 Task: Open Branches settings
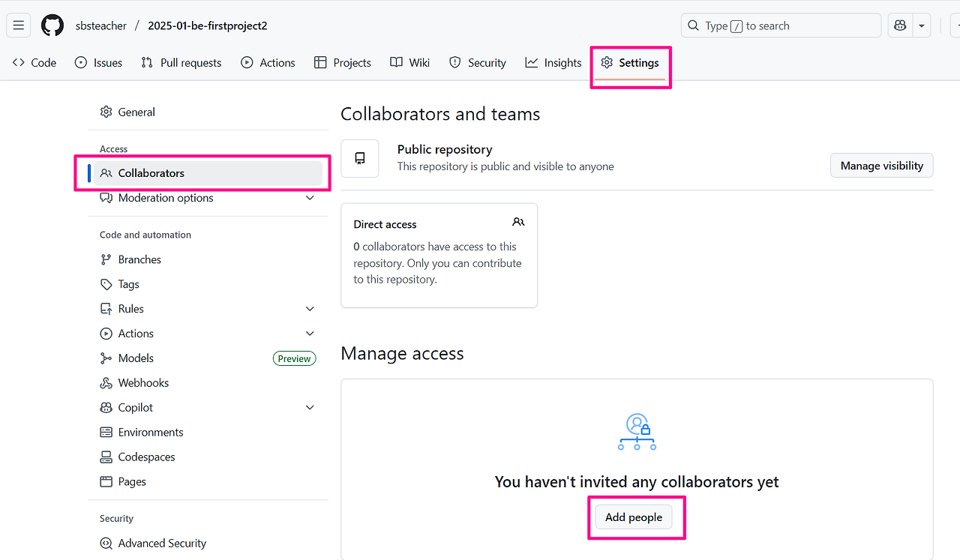pos(208,259)
